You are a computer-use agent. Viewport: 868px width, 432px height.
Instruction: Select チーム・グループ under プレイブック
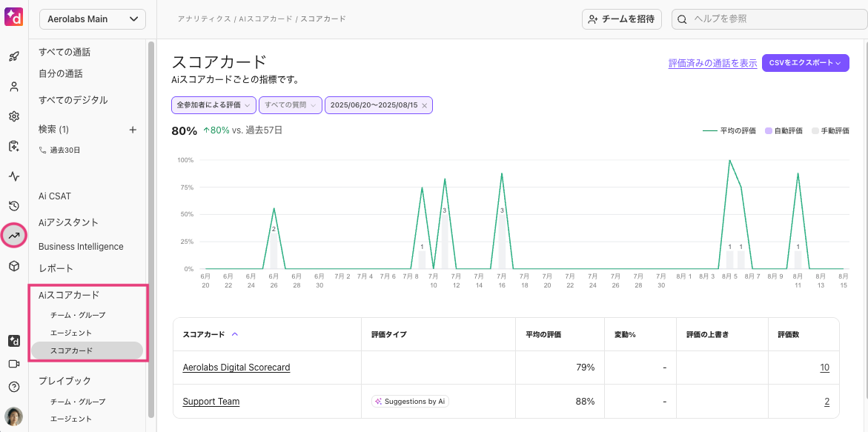[78, 401]
